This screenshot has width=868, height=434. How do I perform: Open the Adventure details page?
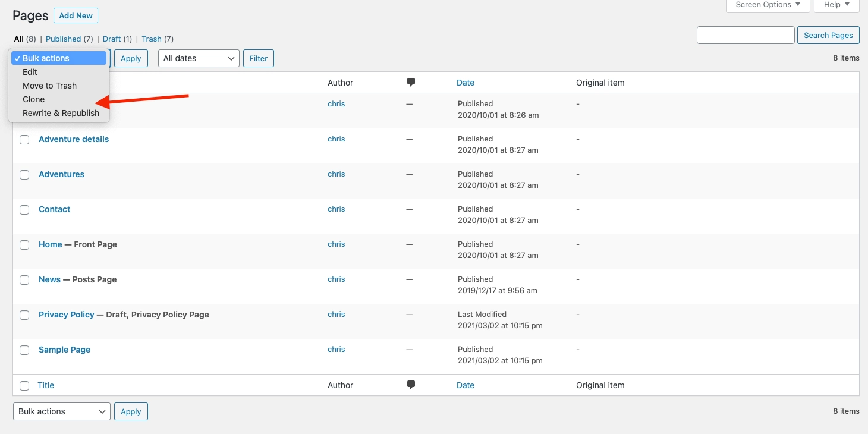(x=74, y=139)
